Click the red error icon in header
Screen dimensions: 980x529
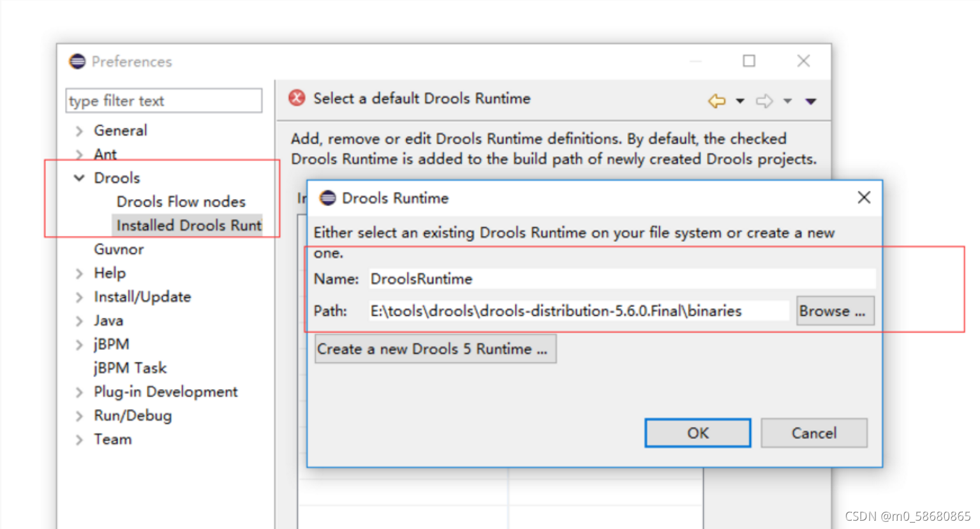click(297, 98)
